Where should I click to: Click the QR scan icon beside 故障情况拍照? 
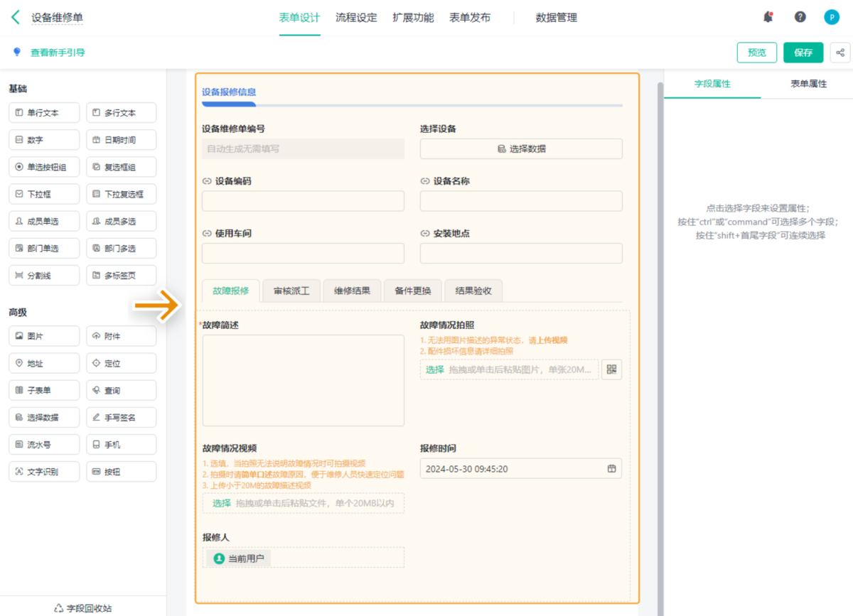(611, 369)
